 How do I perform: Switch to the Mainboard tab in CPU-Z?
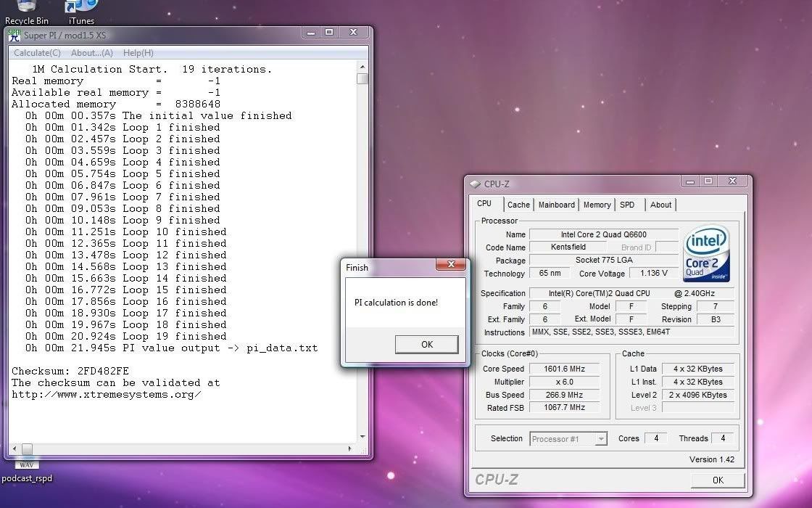[x=557, y=205]
